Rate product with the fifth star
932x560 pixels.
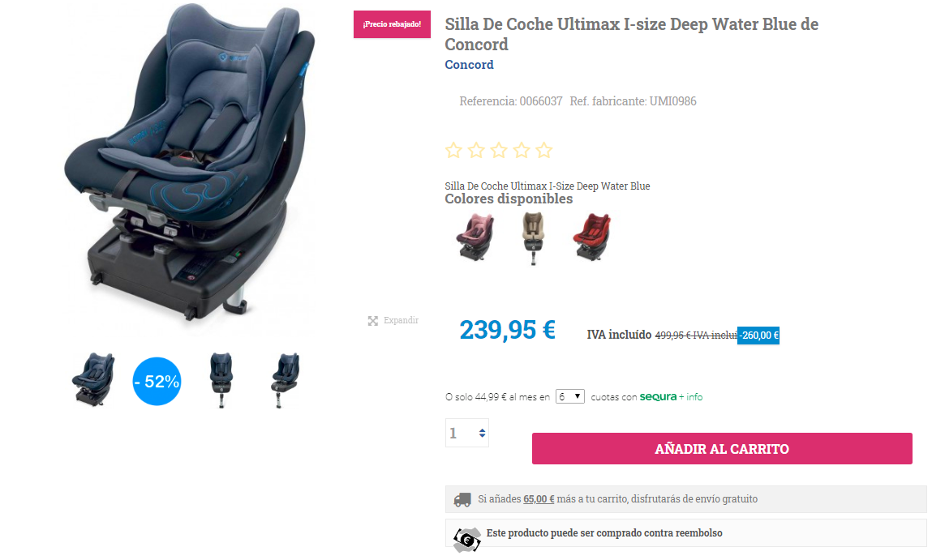(x=543, y=150)
